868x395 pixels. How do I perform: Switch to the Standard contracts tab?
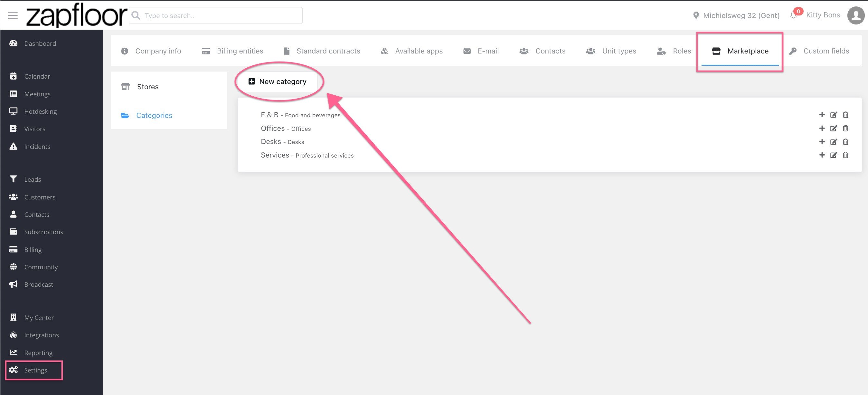click(x=322, y=51)
